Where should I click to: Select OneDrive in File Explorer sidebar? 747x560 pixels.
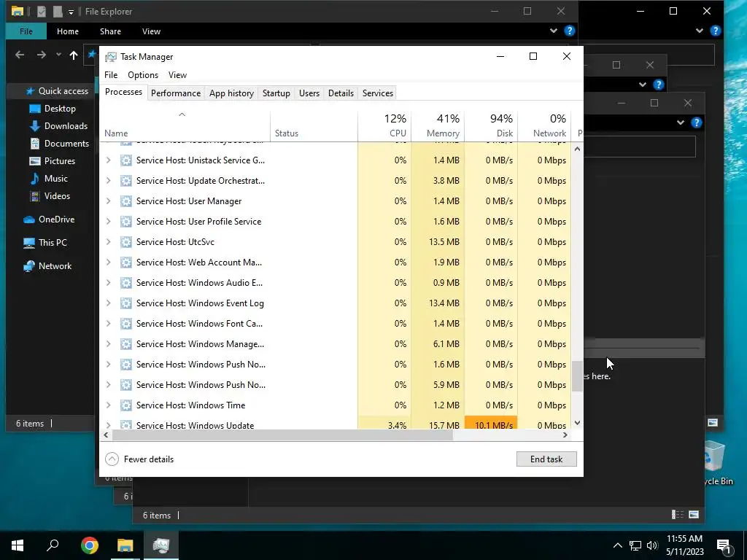point(49,219)
